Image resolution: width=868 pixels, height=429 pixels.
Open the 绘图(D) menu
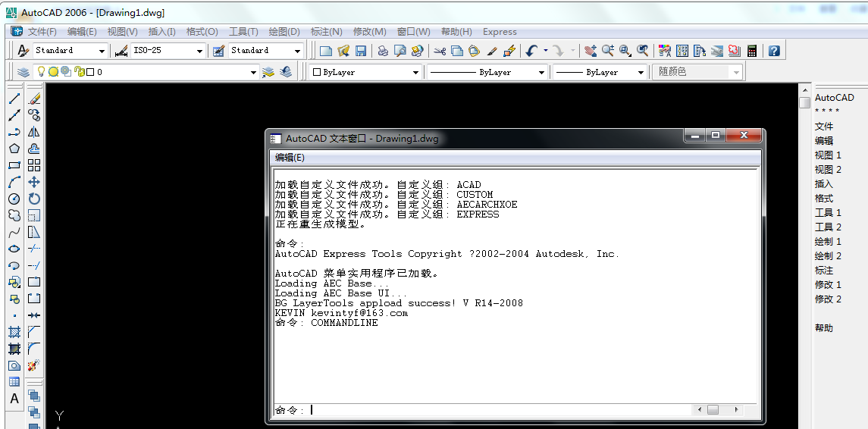tap(284, 32)
